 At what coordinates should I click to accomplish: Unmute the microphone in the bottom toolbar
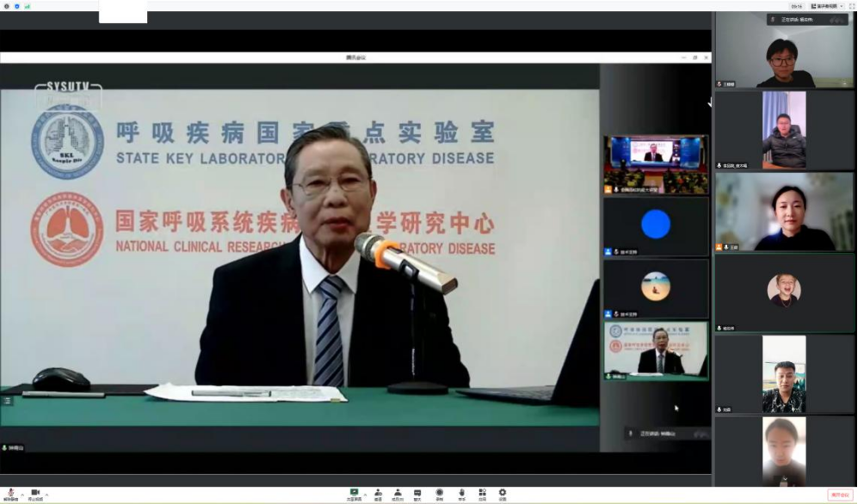click(10, 494)
